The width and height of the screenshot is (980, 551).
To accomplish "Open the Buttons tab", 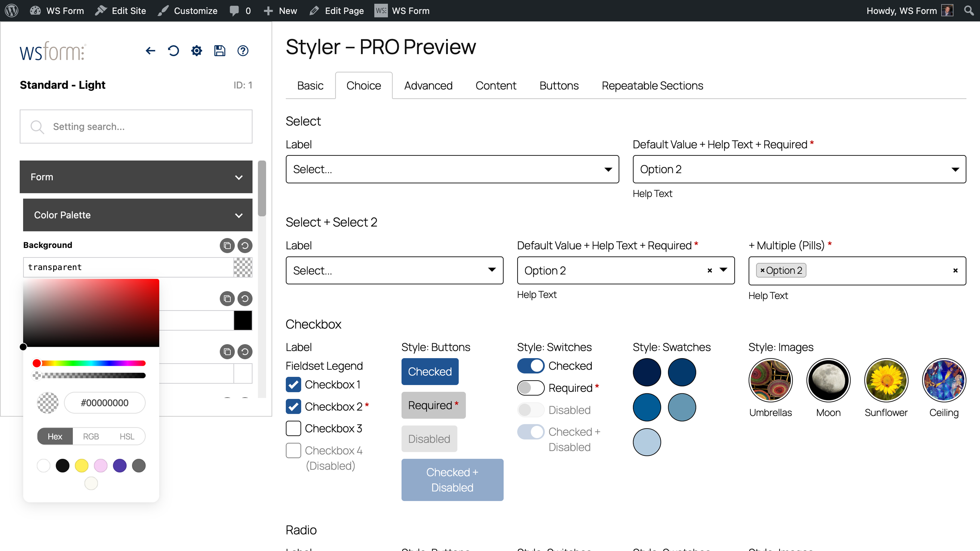I will pos(559,86).
